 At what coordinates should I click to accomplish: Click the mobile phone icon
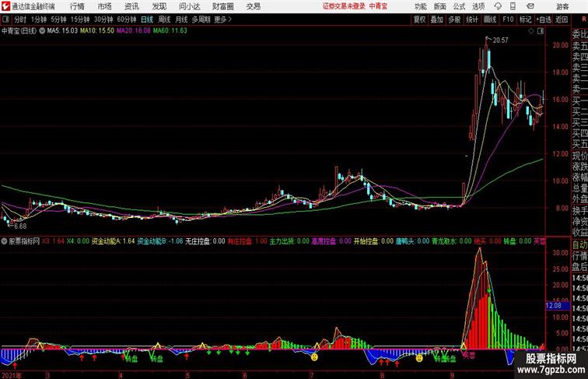tap(513, 6)
